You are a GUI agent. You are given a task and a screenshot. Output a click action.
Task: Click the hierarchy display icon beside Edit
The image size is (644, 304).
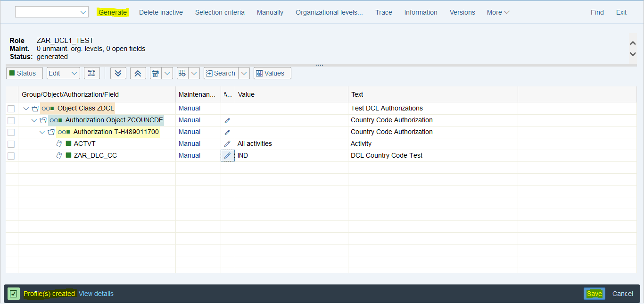tap(91, 73)
